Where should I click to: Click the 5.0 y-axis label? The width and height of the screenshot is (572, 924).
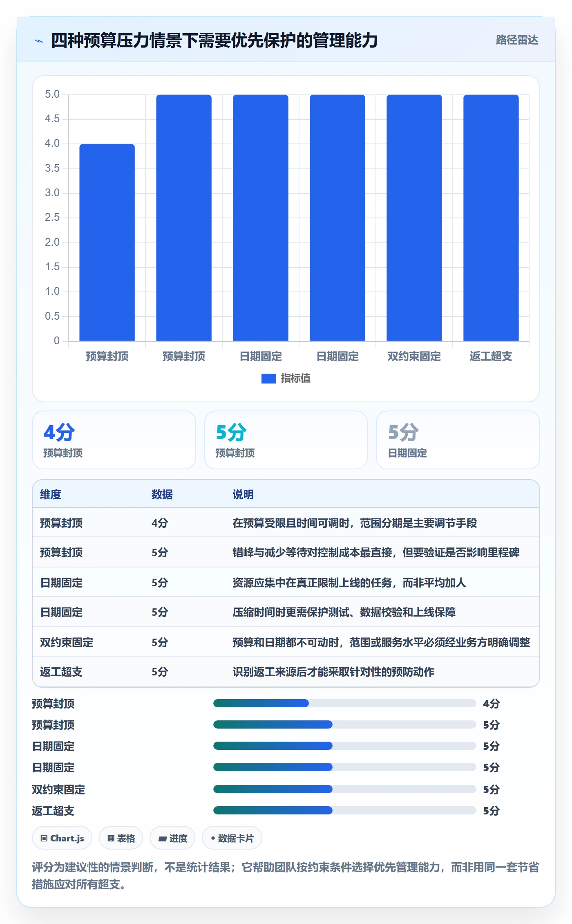[x=52, y=94]
